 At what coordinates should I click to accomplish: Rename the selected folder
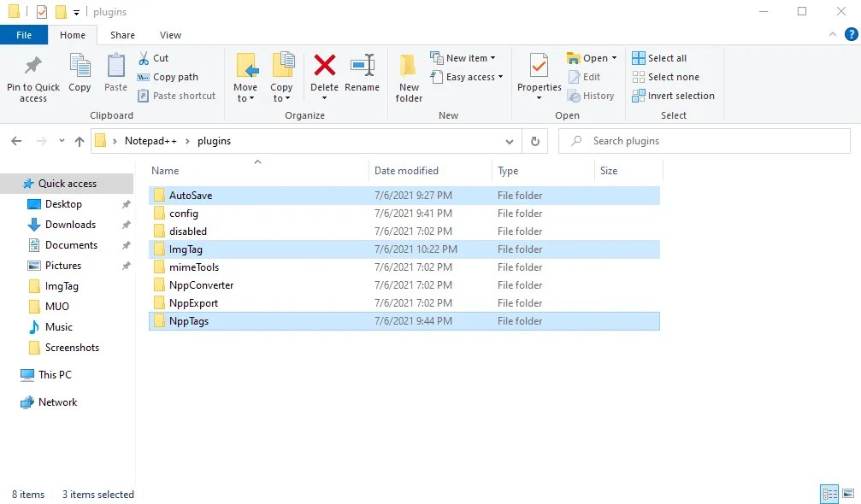pyautogui.click(x=362, y=75)
